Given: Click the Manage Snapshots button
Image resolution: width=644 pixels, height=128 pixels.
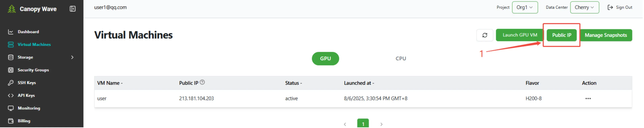Looking at the screenshot, I should click(605, 35).
